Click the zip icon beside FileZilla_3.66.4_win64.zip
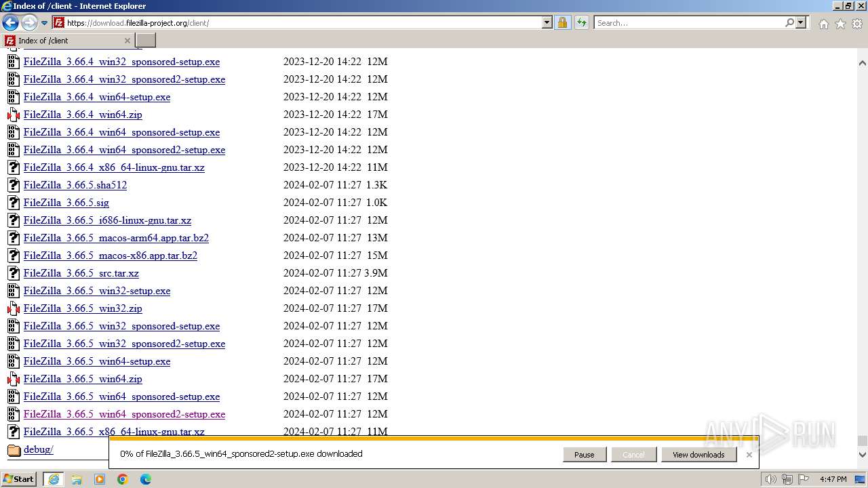This screenshot has width=868, height=488. coord(14,115)
